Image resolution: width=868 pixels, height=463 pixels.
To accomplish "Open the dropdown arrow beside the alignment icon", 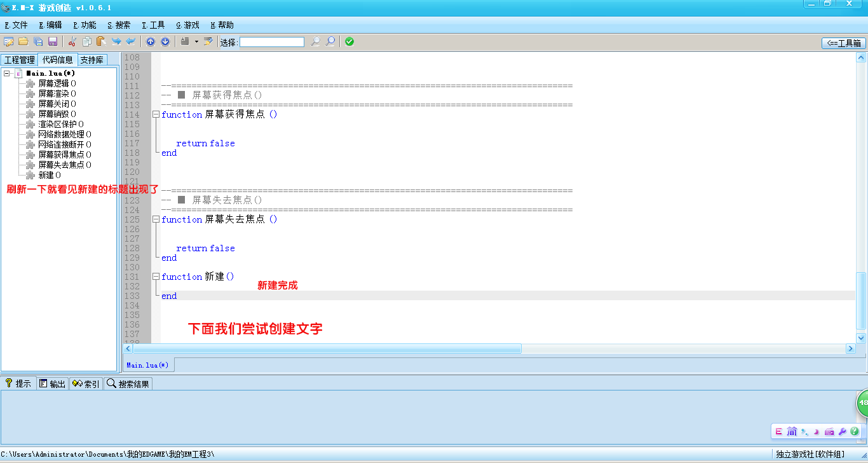I will pyautogui.click(x=196, y=41).
